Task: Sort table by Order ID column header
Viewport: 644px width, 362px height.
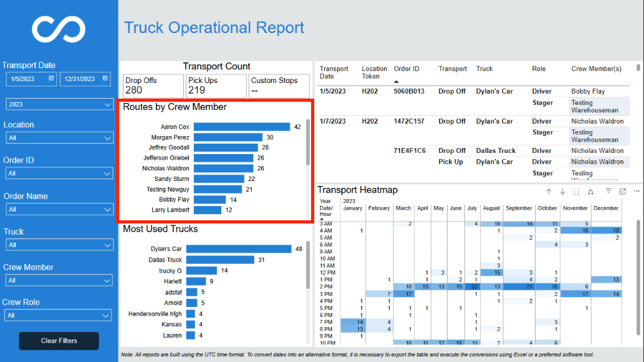Action: (406, 69)
